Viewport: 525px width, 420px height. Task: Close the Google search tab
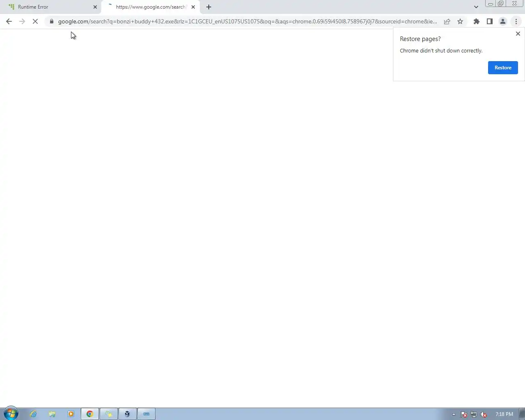tap(193, 7)
